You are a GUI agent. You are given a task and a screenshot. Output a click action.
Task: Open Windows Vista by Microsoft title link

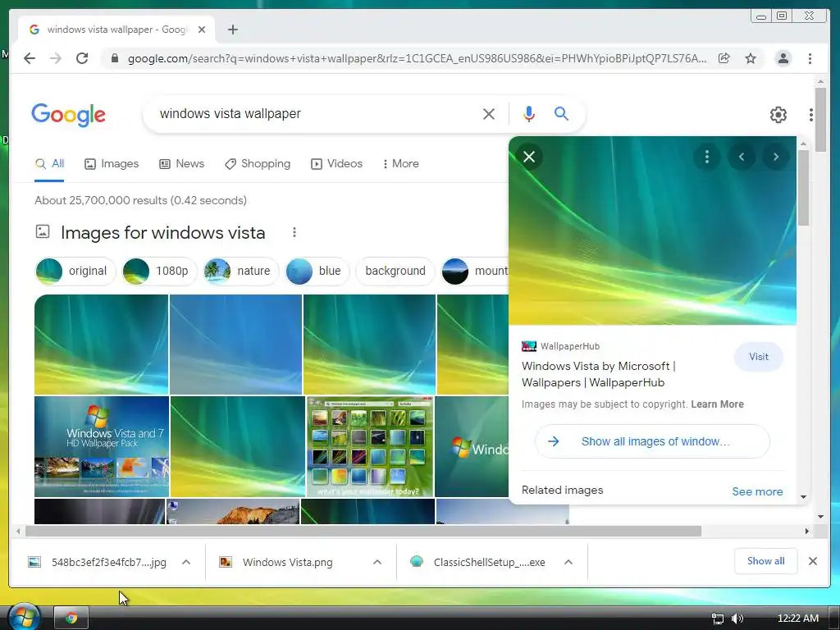598,374
